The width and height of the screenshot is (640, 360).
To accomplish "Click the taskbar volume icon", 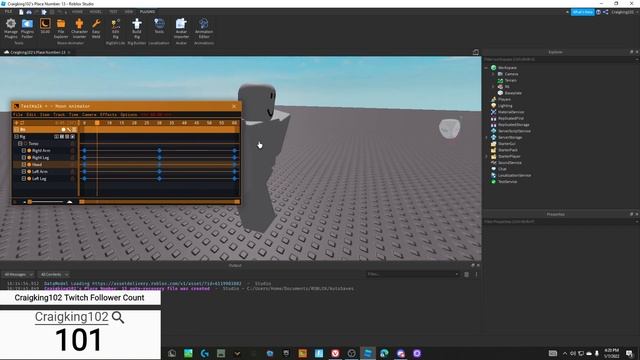I will [x=573, y=353].
